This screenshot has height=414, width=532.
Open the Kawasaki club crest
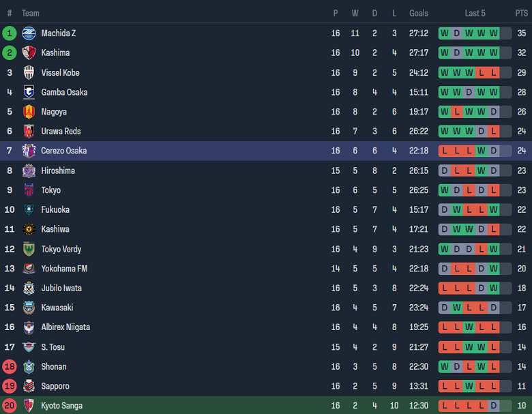point(29,308)
